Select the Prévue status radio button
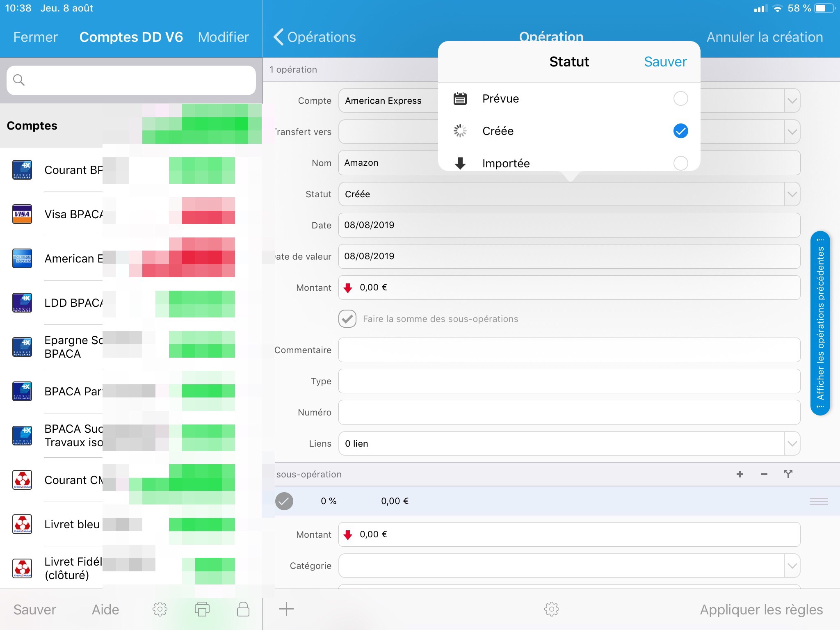The height and width of the screenshot is (630, 840). [x=680, y=98]
